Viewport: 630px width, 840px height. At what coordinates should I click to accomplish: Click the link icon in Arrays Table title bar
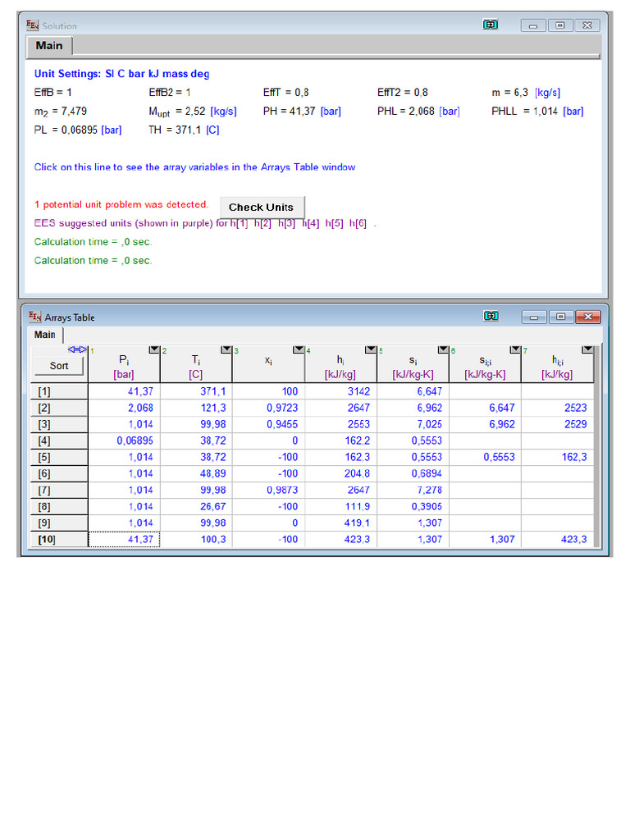[491, 316]
